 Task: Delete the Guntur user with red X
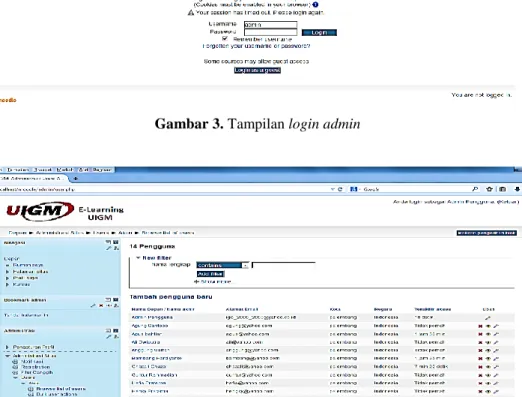point(480,375)
